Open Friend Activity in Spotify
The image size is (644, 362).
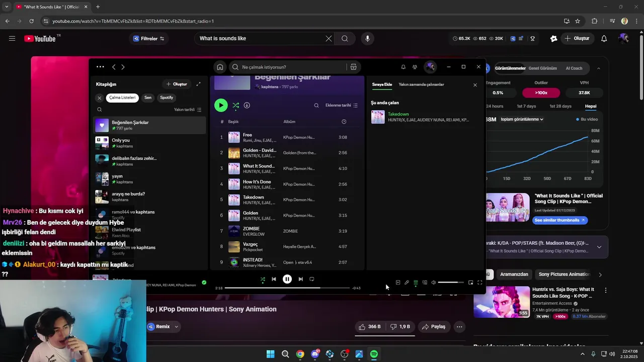click(x=415, y=67)
